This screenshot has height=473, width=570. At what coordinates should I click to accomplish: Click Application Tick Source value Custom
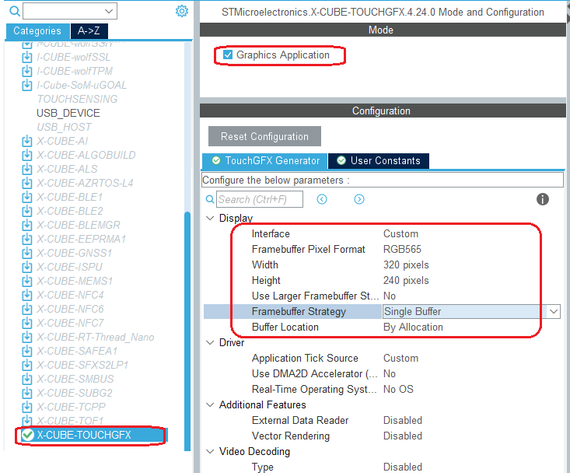[x=401, y=358]
